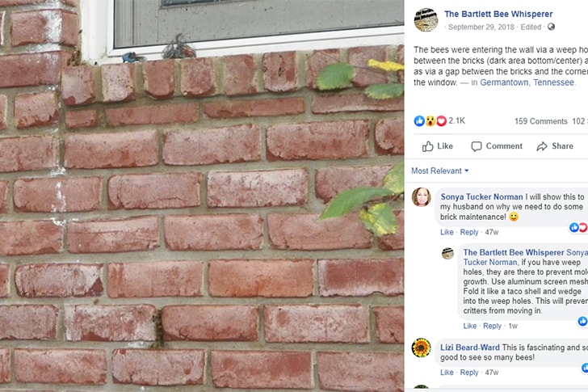Click the public globe privacy icon
588x392 pixels.
[551, 27]
